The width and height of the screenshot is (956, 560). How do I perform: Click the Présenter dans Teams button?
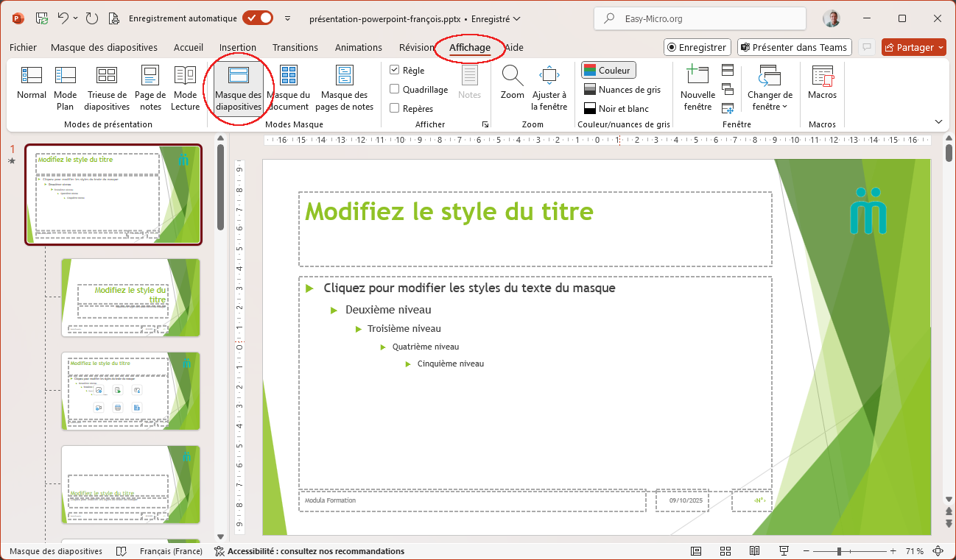[794, 47]
